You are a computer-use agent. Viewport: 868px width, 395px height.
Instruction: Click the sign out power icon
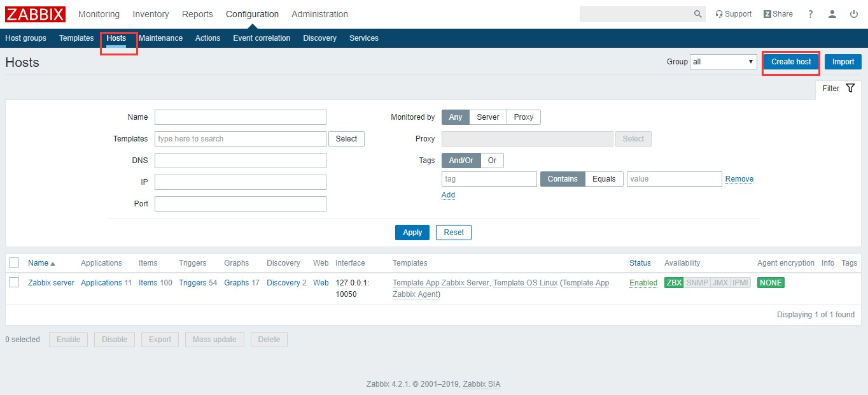click(853, 14)
